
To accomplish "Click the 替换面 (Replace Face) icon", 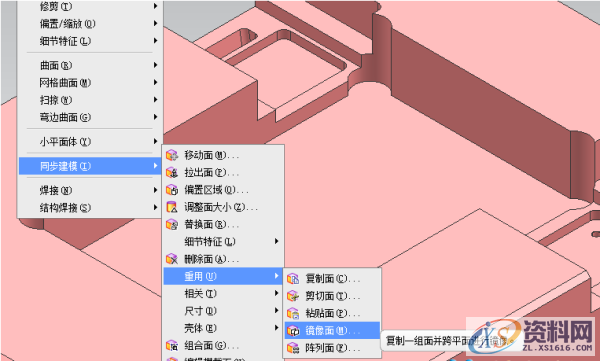I will tap(172, 224).
